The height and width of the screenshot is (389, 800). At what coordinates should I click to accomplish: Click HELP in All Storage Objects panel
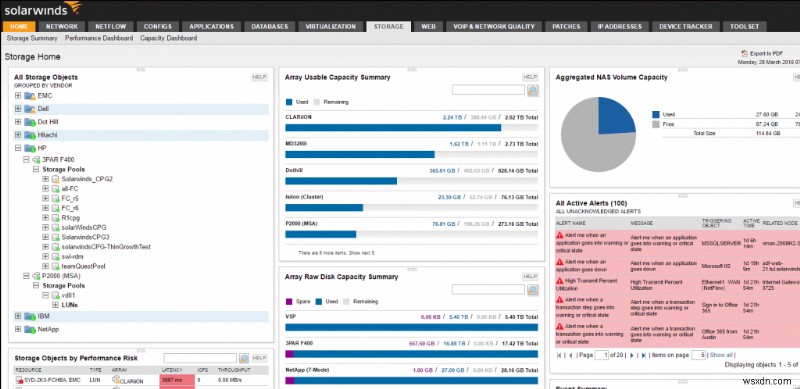(259, 77)
